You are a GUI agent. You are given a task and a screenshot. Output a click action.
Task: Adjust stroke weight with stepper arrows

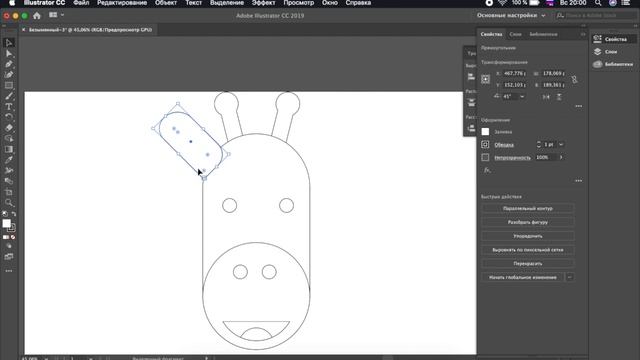tap(538, 144)
